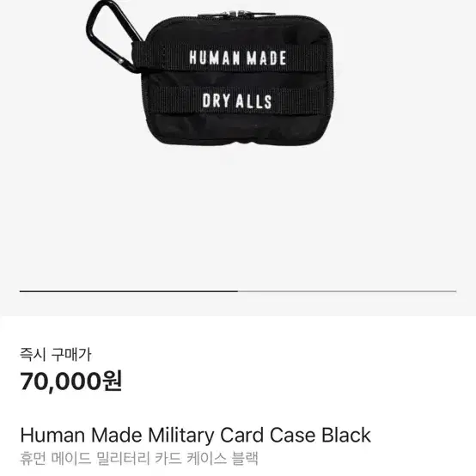Click the zipper pull on the pouch
The width and height of the screenshot is (476, 476).
click(236, 14)
